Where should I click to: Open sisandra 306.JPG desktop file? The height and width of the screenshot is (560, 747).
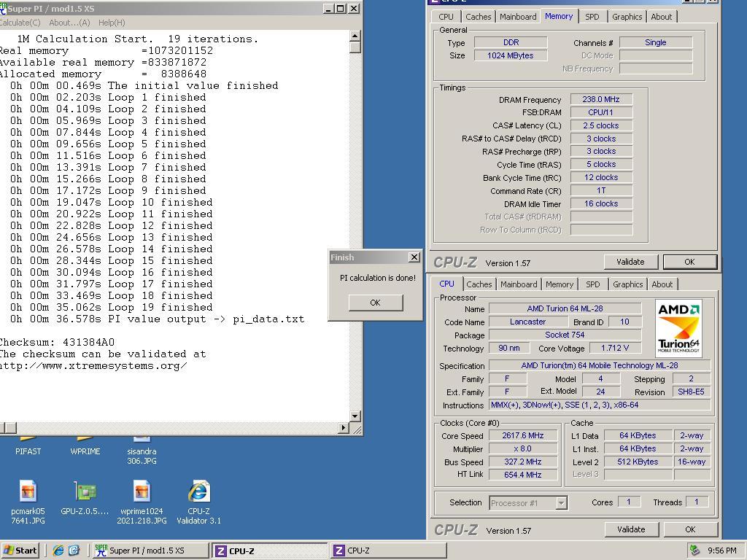tap(142, 451)
